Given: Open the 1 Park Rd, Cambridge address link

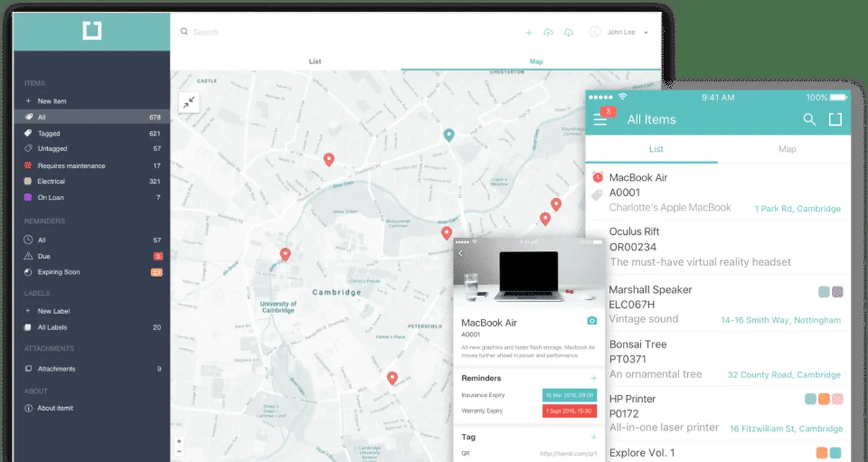Looking at the screenshot, I should pos(797,209).
